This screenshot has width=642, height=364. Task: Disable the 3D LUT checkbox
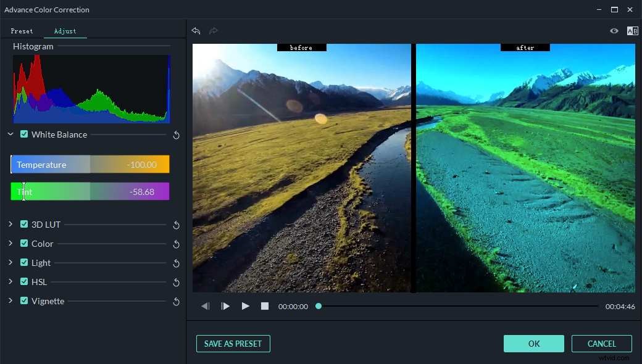click(24, 225)
